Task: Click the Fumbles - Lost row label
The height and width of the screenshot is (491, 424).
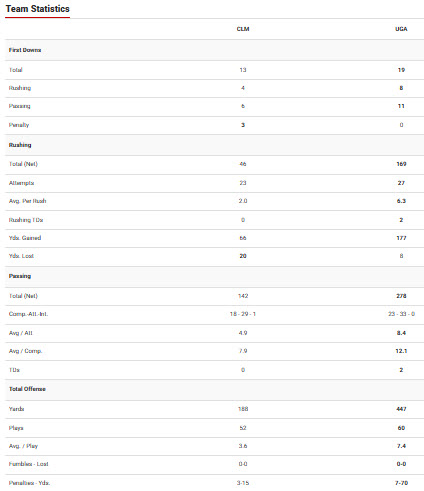Action: click(x=28, y=464)
